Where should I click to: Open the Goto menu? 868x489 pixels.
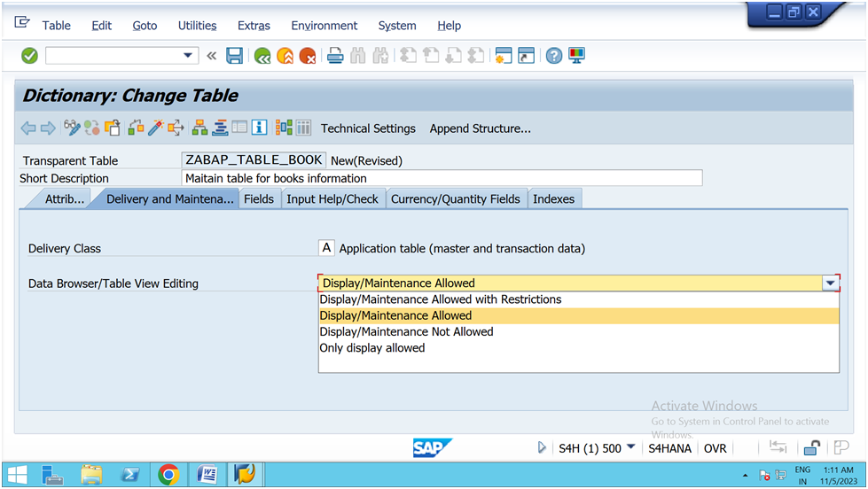click(145, 26)
